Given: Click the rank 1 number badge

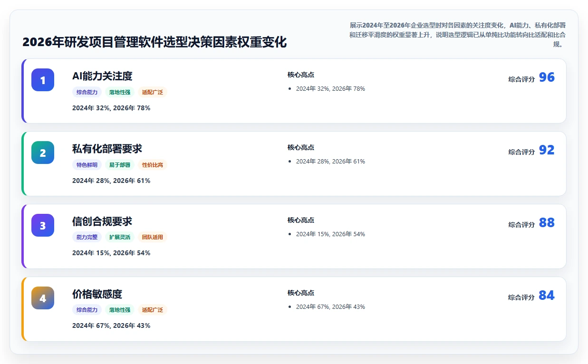Looking at the screenshot, I should [x=43, y=80].
